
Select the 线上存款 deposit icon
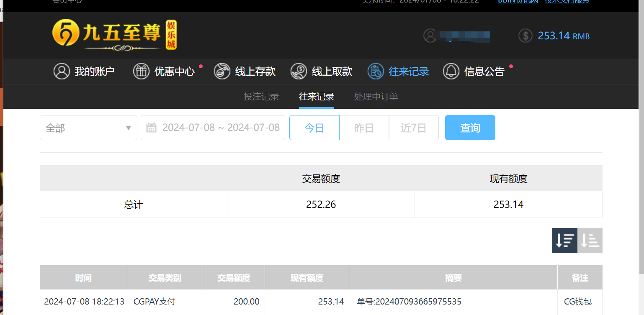[222, 71]
